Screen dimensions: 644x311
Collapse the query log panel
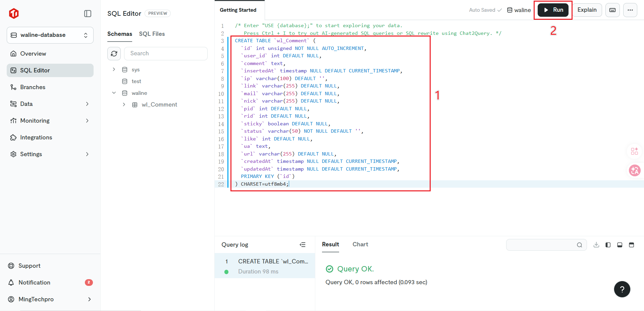(303, 245)
